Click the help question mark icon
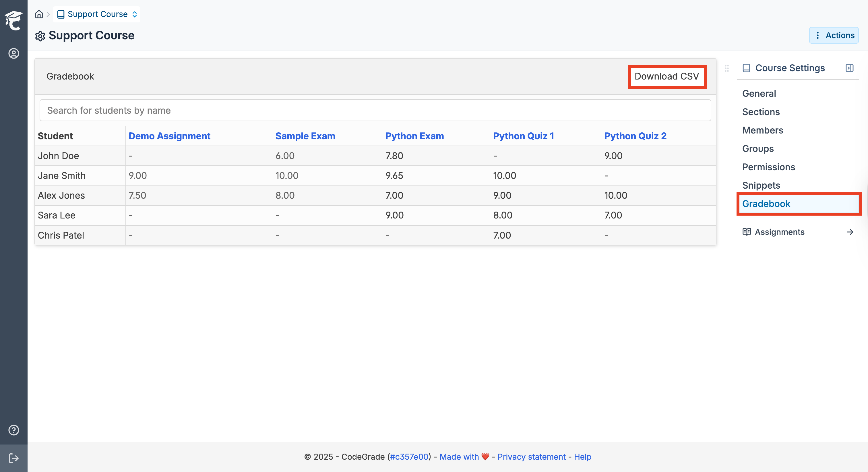Image resolution: width=868 pixels, height=472 pixels. click(13, 430)
